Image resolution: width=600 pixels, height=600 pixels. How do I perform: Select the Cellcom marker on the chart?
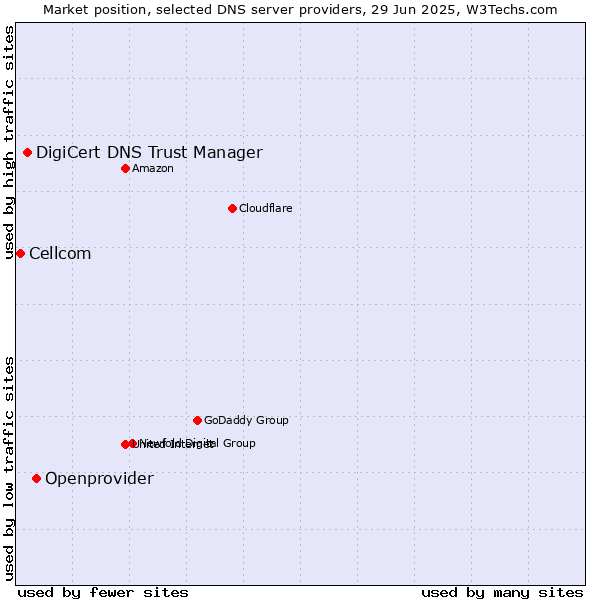point(21,254)
